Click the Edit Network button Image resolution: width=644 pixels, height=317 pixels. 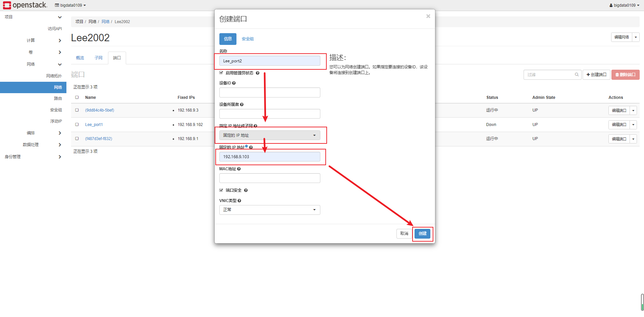click(x=622, y=37)
